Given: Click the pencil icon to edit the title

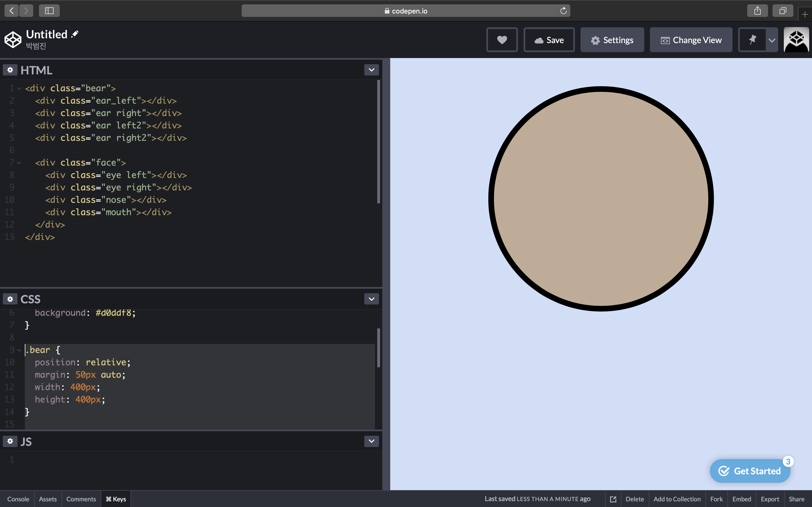Looking at the screenshot, I should (75, 34).
